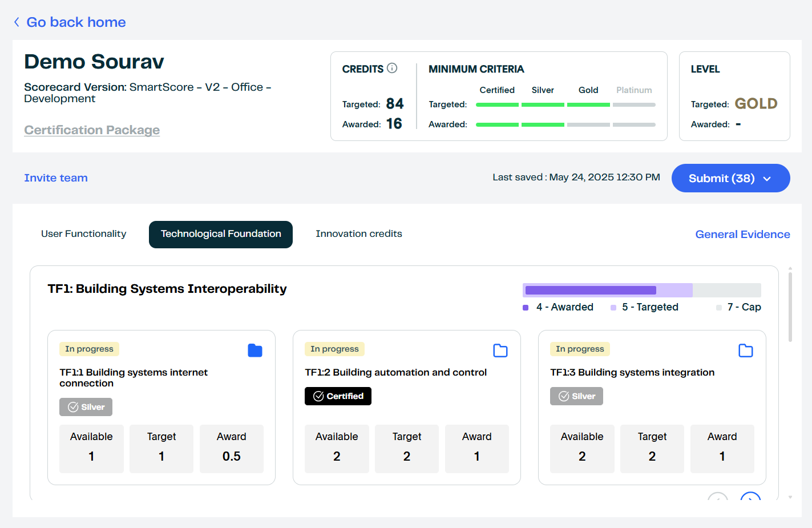Toggle the Silver badge on TF1:1
The height and width of the screenshot is (528, 812).
pyautogui.click(x=86, y=406)
